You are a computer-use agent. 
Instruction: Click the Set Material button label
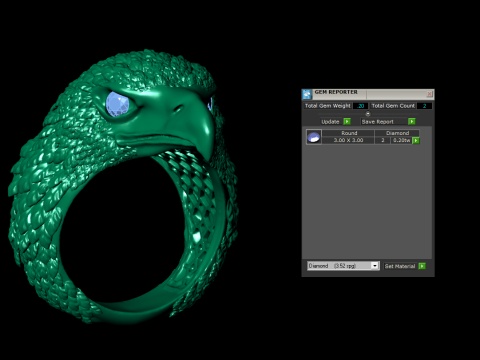(400, 266)
